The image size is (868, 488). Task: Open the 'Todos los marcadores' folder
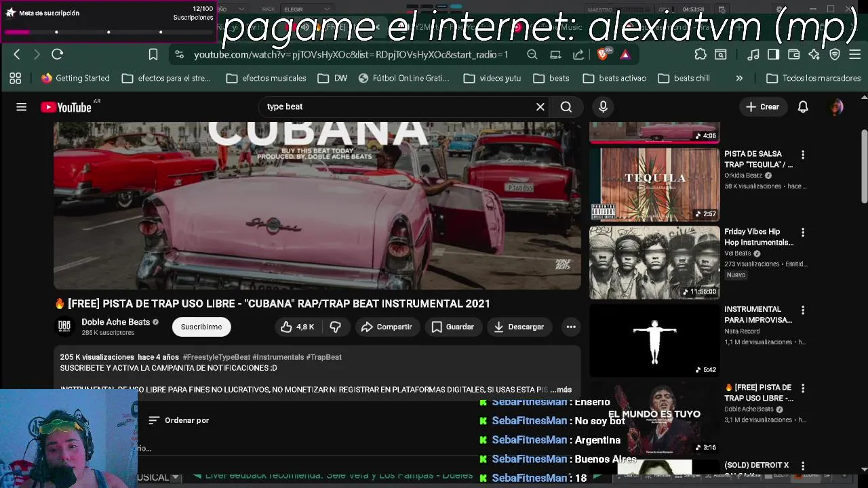(x=813, y=78)
